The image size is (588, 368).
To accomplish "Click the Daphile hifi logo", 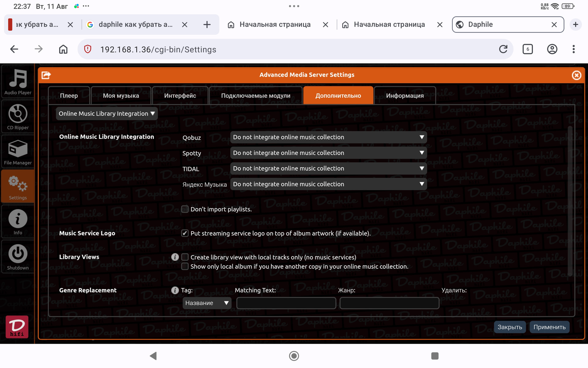I will (x=17, y=327).
